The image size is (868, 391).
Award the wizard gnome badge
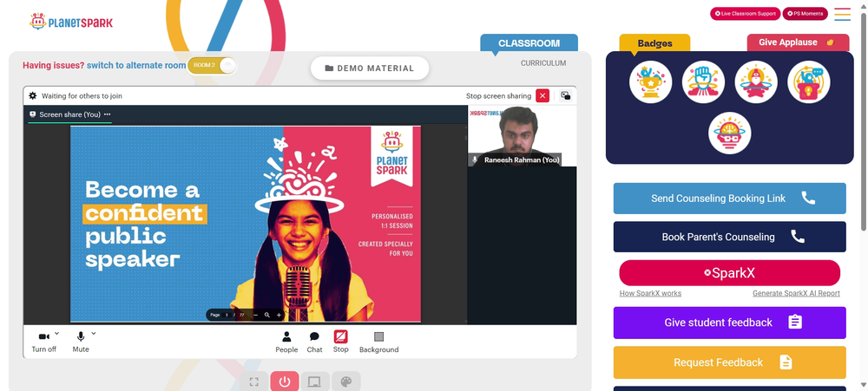pos(756,81)
